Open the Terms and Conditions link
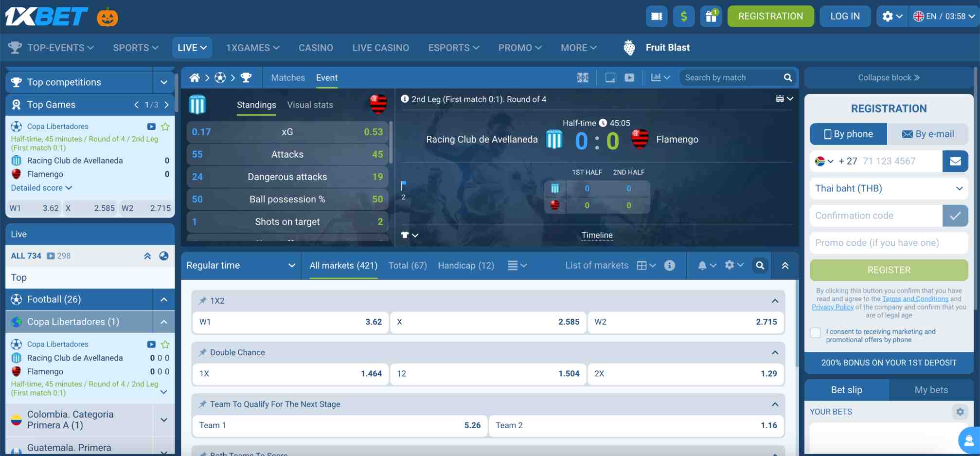The image size is (980, 456). tap(915, 299)
